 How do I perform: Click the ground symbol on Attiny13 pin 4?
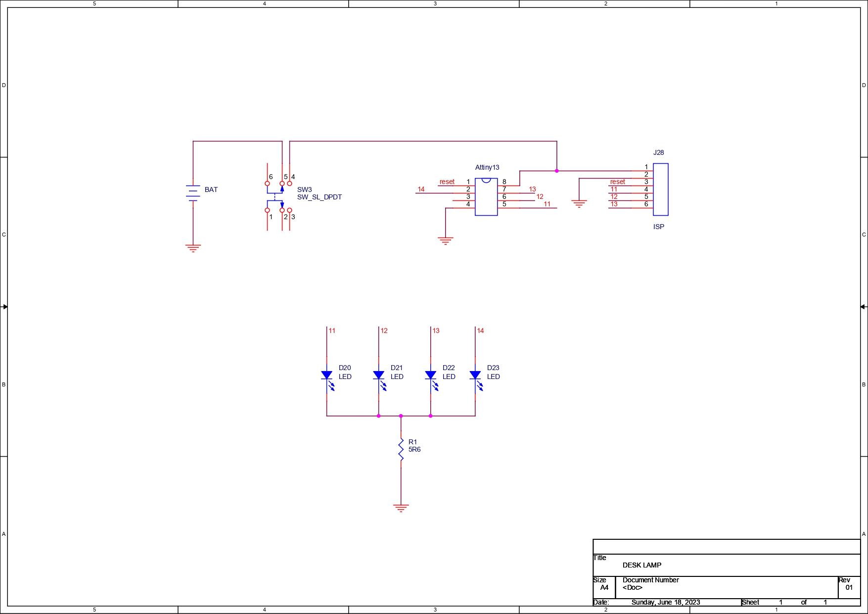coord(446,241)
